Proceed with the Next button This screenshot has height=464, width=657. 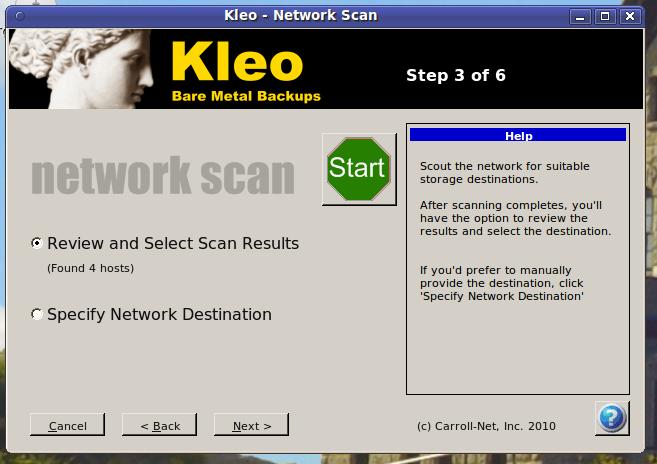[x=251, y=425]
